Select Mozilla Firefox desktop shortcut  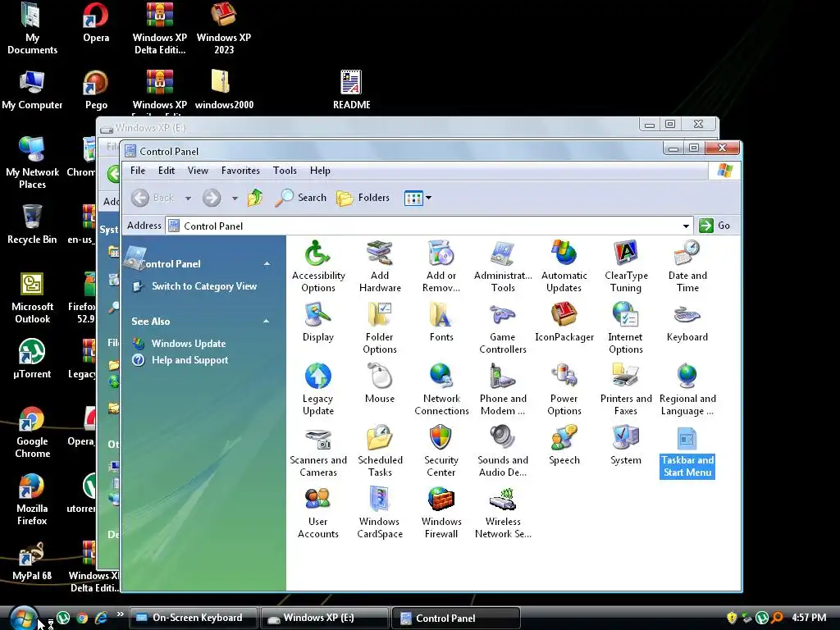pyautogui.click(x=32, y=500)
